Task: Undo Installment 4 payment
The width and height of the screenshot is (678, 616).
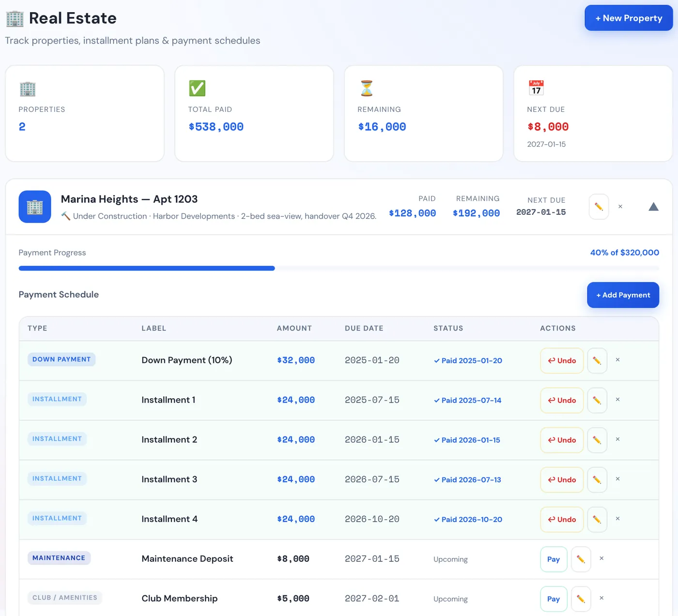Action: click(562, 519)
